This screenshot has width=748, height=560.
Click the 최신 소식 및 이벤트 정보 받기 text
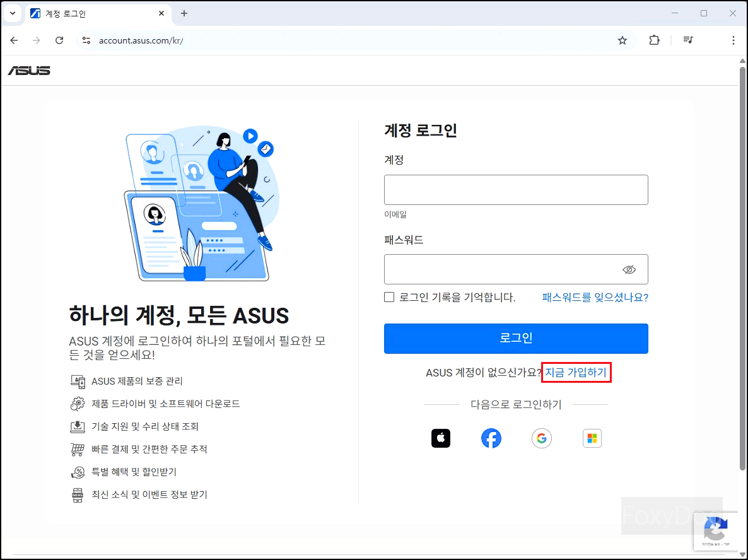point(149,494)
